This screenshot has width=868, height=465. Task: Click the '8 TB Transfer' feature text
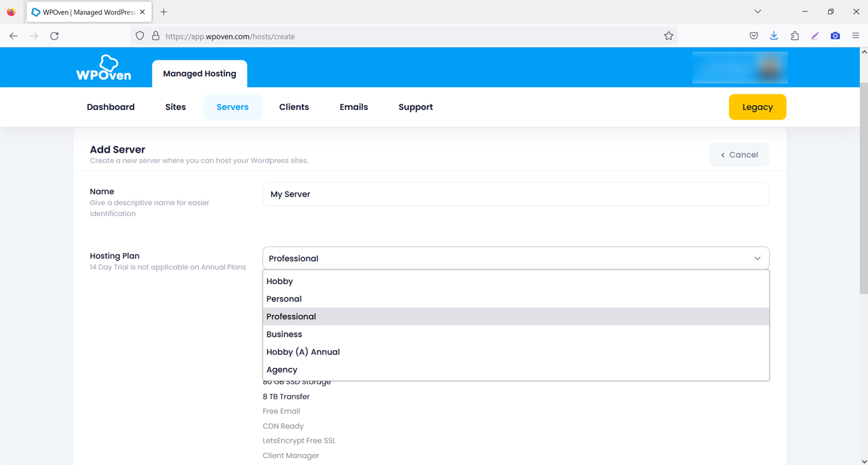click(286, 396)
